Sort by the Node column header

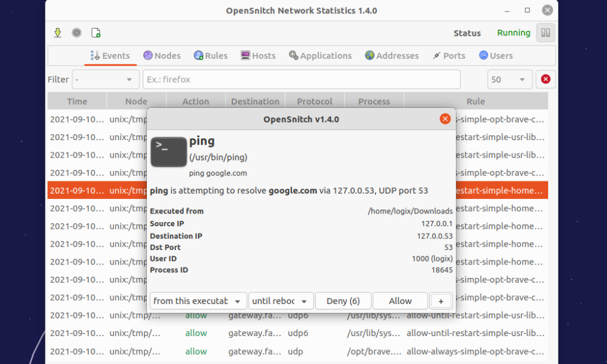click(136, 101)
